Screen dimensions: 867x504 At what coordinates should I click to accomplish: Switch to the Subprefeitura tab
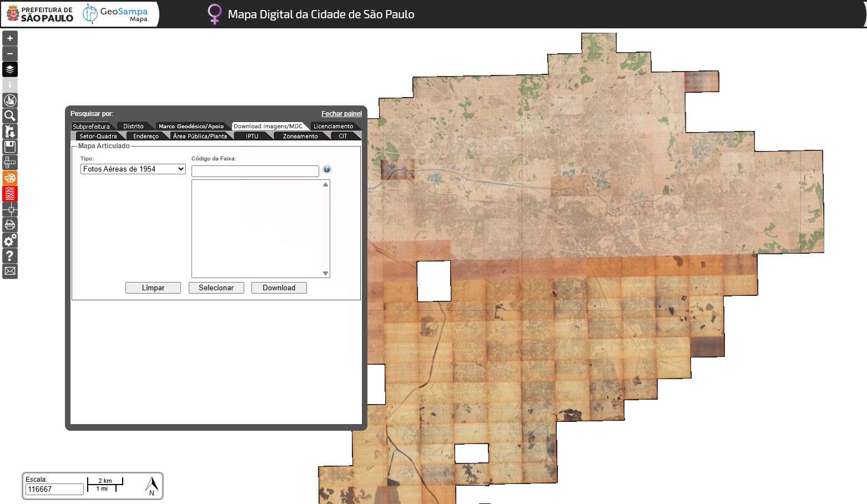click(92, 127)
